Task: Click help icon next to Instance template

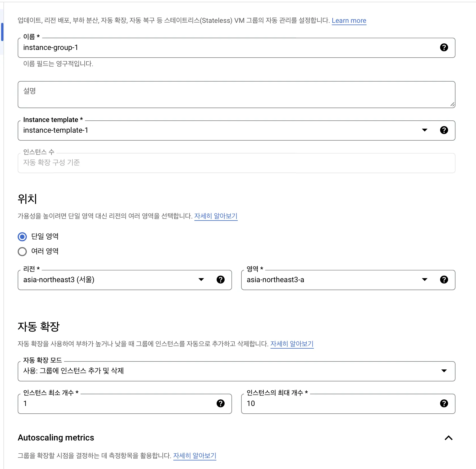Action: pos(444,130)
